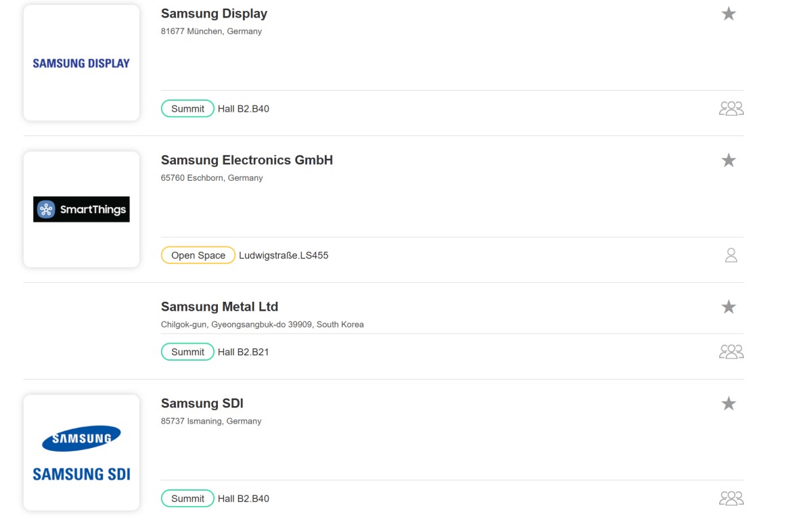
Task: Open the SmartThings logo thumbnail
Action: (x=81, y=210)
